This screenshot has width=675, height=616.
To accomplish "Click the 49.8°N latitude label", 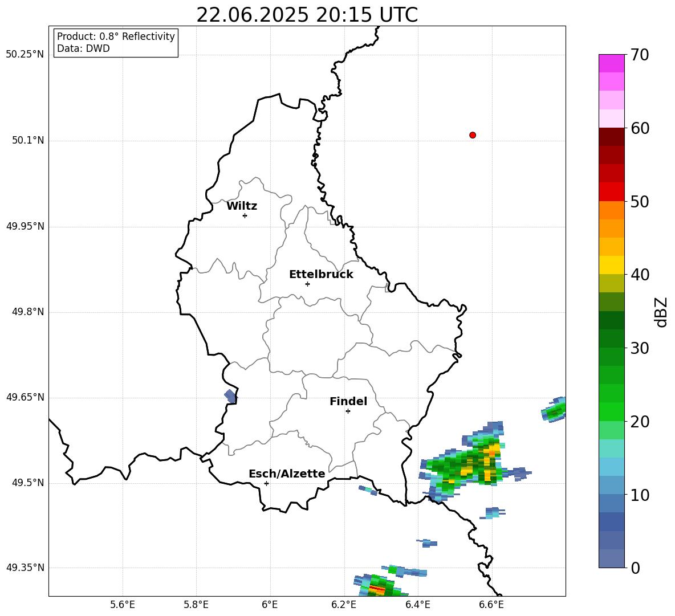I will click(28, 312).
